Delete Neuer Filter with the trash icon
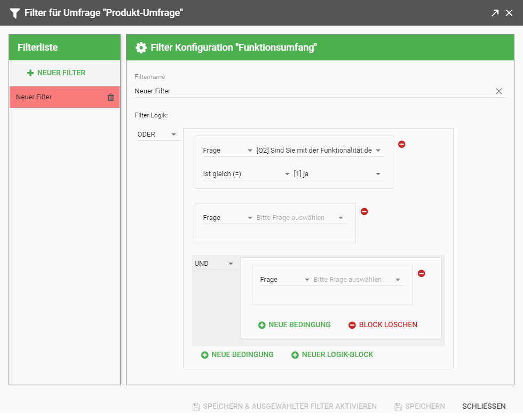This screenshot has height=420, width=523. [111, 97]
